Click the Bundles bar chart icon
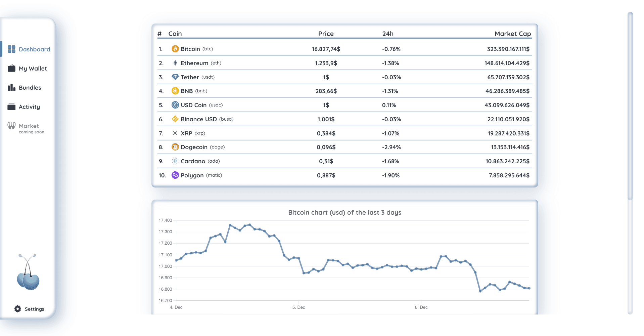 click(11, 87)
